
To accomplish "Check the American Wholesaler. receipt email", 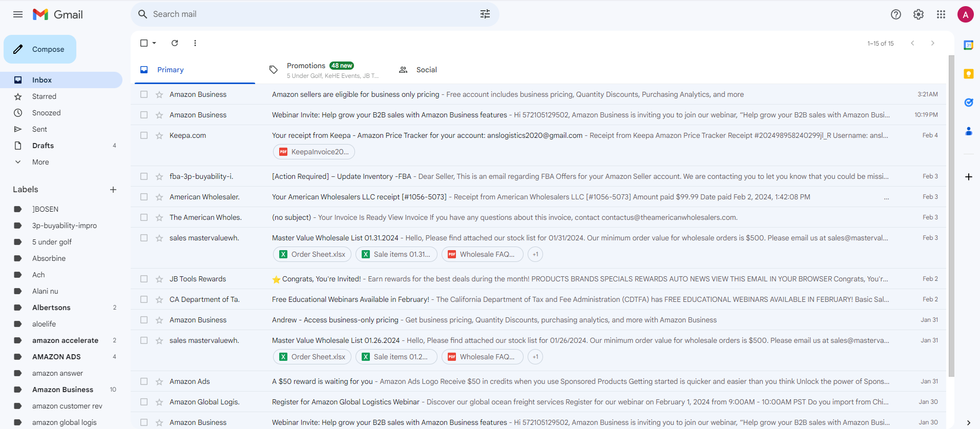I will click(x=144, y=197).
